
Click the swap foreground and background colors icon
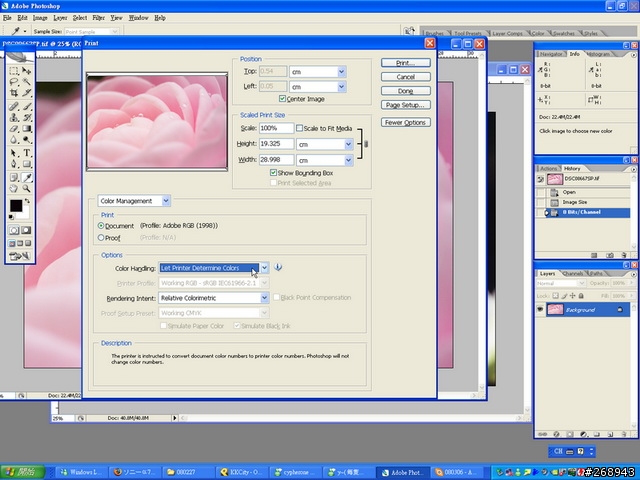(x=27, y=201)
